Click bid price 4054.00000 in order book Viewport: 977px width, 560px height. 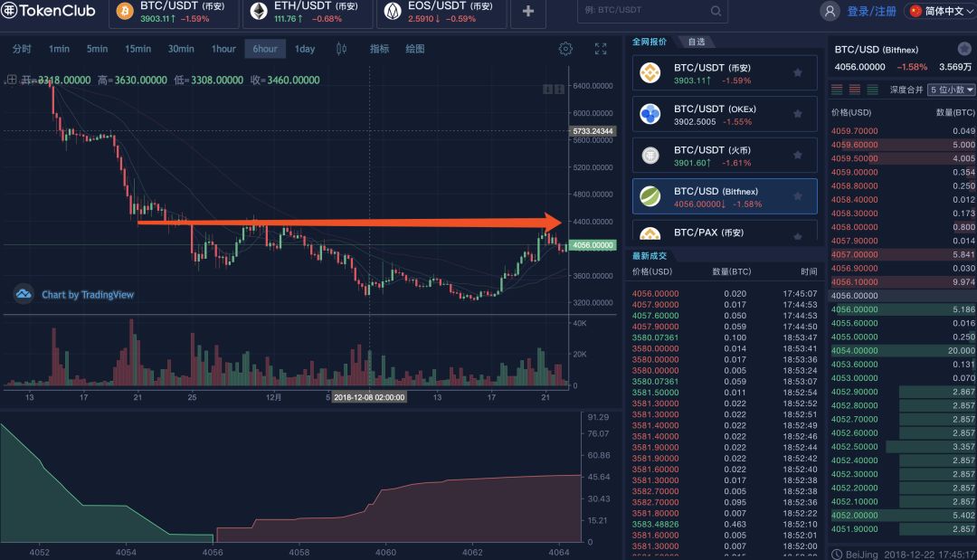pyautogui.click(x=854, y=351)
